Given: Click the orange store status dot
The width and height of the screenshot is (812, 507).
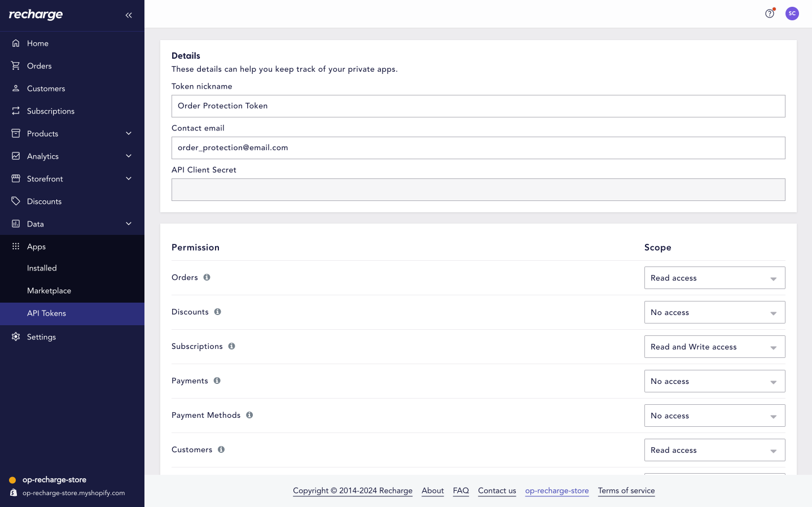Looking at the screenshot, I should point(12,480).
